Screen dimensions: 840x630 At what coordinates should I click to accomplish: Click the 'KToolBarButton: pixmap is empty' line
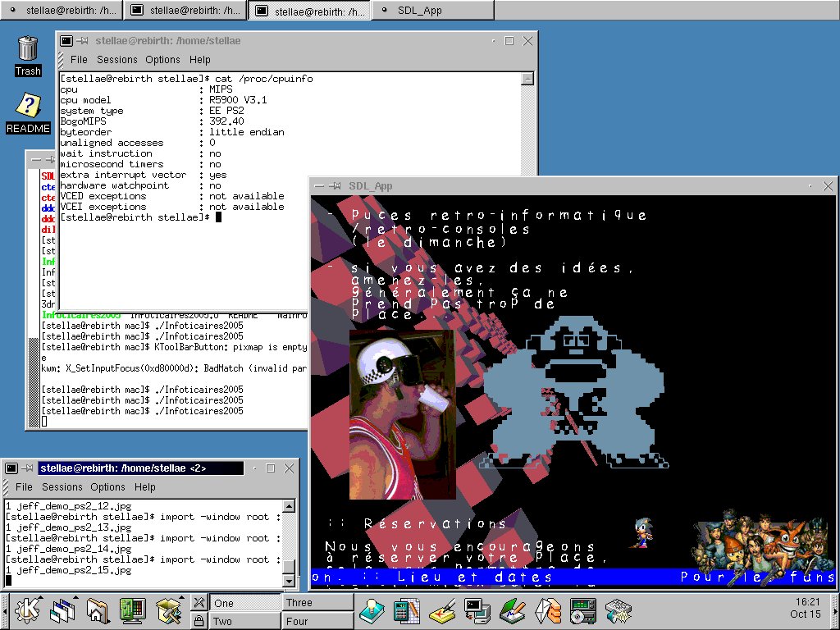click(231, 347)
